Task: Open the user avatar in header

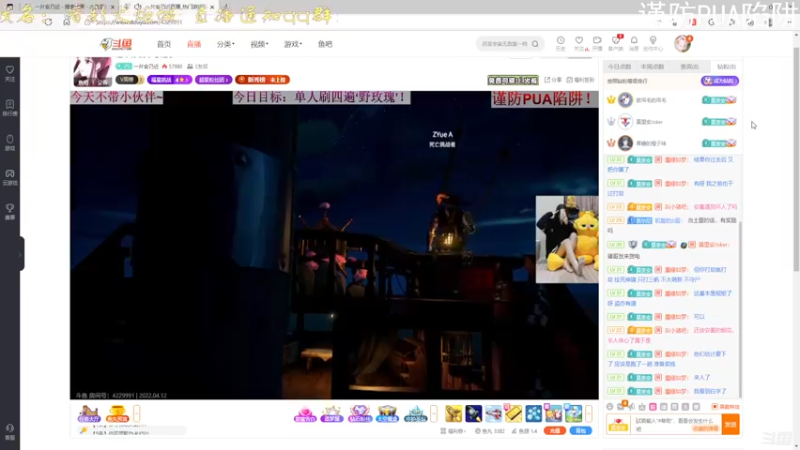Action: (682, 44)
